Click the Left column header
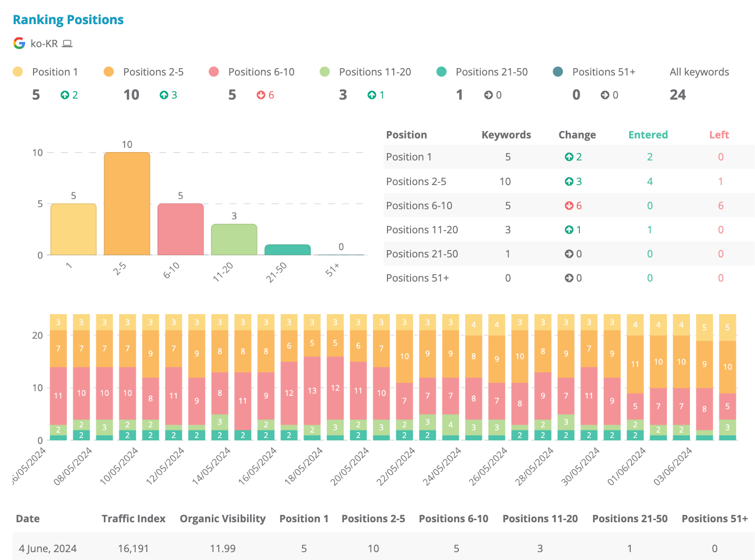Image resolution: width=755 pixels, height=560 pixels. click(719, 135)
